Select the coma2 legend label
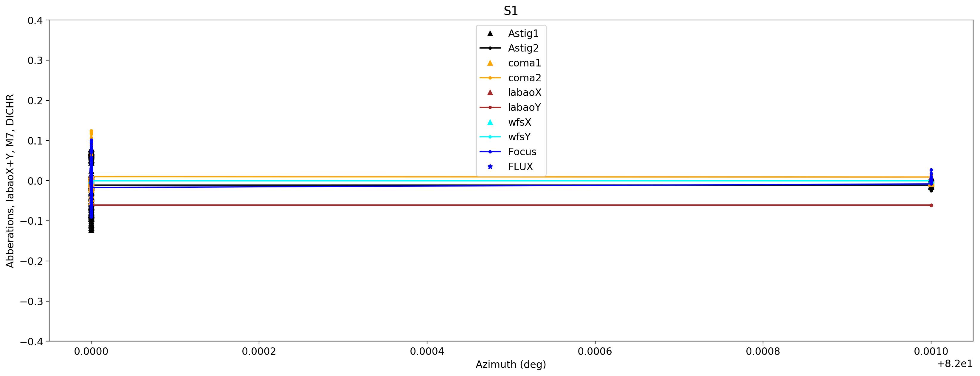Viewport: 980px width, 376px height. pyautogui.click(x=524, y=78)
